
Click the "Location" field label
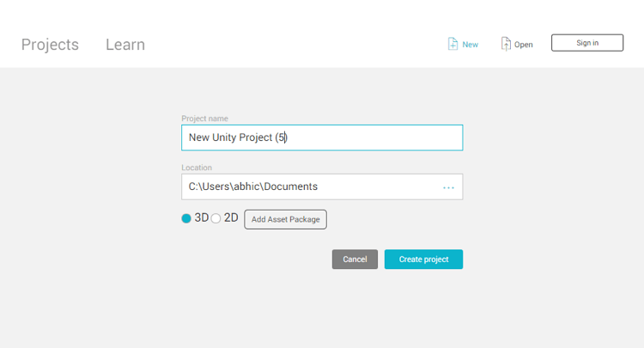point(197,168)
